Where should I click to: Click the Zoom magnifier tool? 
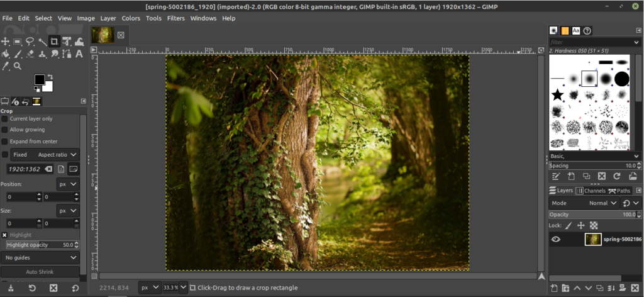18,66
